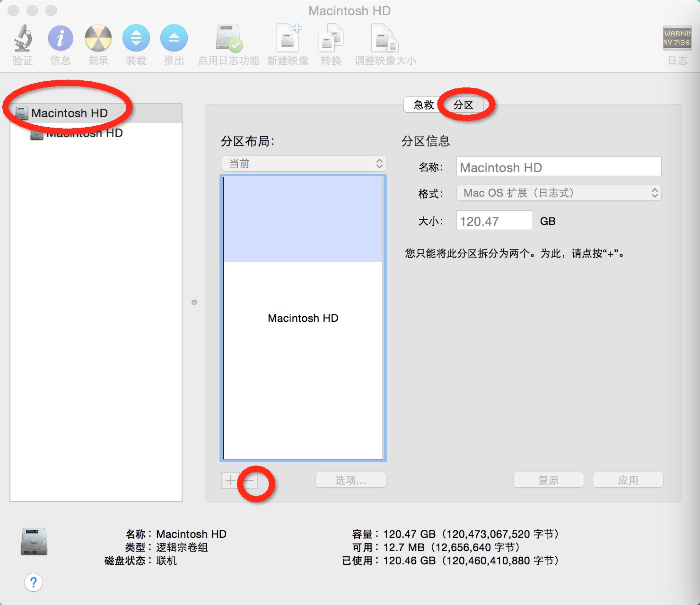Click the disk drive icon in bottom info area
Viewport: 700px width, 605px height.
[34, 541]
